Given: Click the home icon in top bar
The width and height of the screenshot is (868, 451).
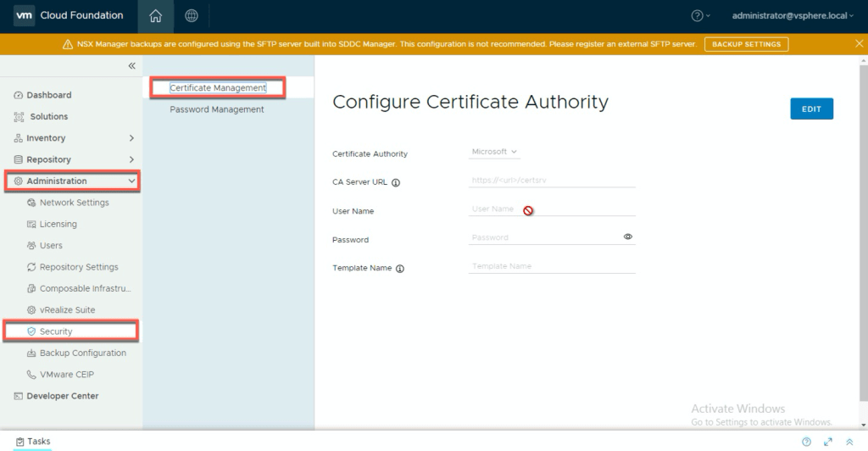Looking at the screenshot, I should point(155,15).
